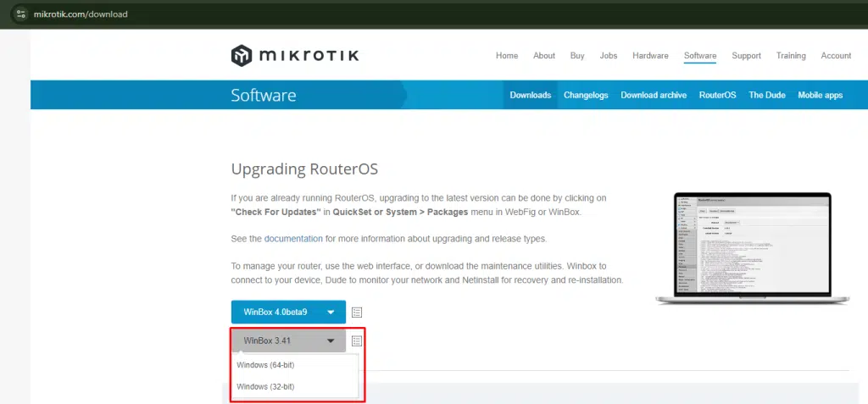
Task: Follow the documentation link
Action: (x=293, y=239)
